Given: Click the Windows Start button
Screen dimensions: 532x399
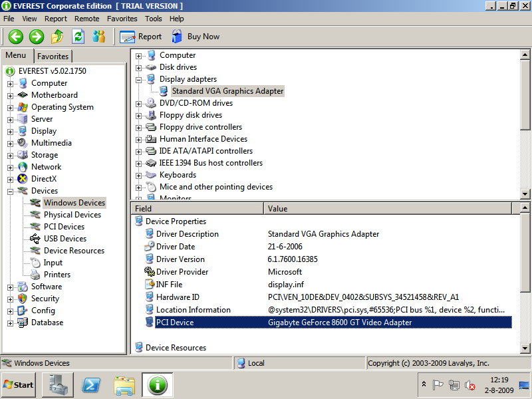Looking at the screenshot, I should (19, 385).
